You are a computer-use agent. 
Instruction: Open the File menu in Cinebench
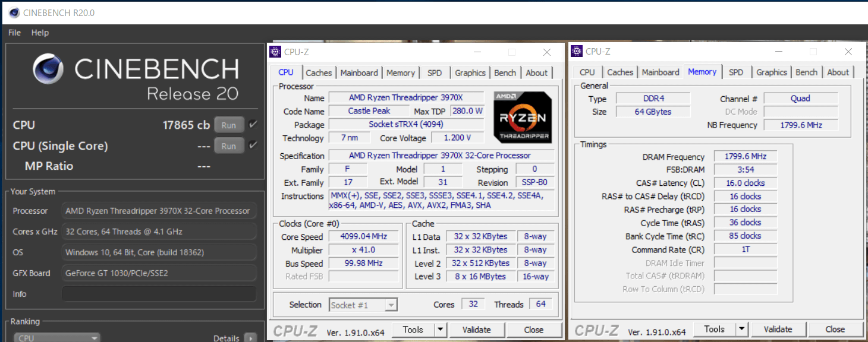click(x=15, y=33)
